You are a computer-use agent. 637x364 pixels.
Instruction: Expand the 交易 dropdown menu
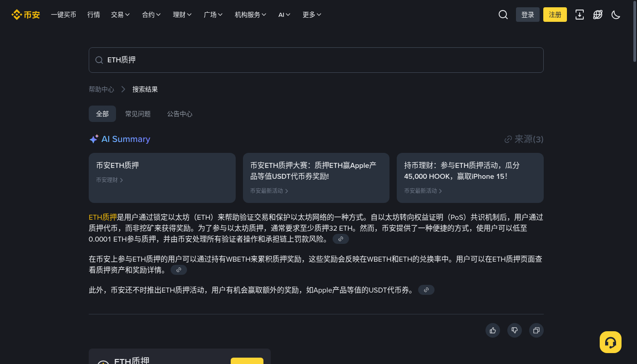click(x=121, y=15)
